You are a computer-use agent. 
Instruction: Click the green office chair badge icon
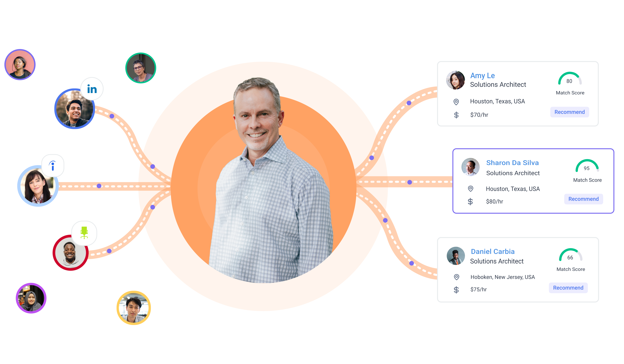click(84, 233)
